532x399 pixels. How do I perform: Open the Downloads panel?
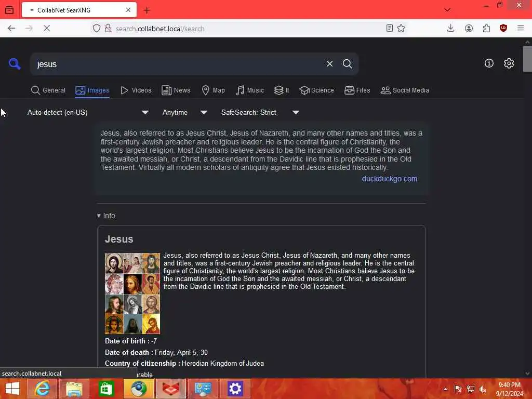pos(450,29)
